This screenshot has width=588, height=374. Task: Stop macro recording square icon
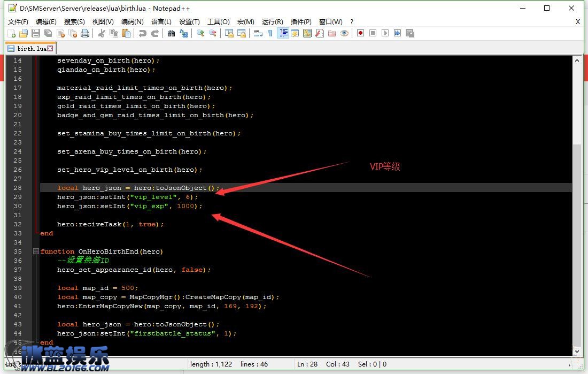(373, 33)
